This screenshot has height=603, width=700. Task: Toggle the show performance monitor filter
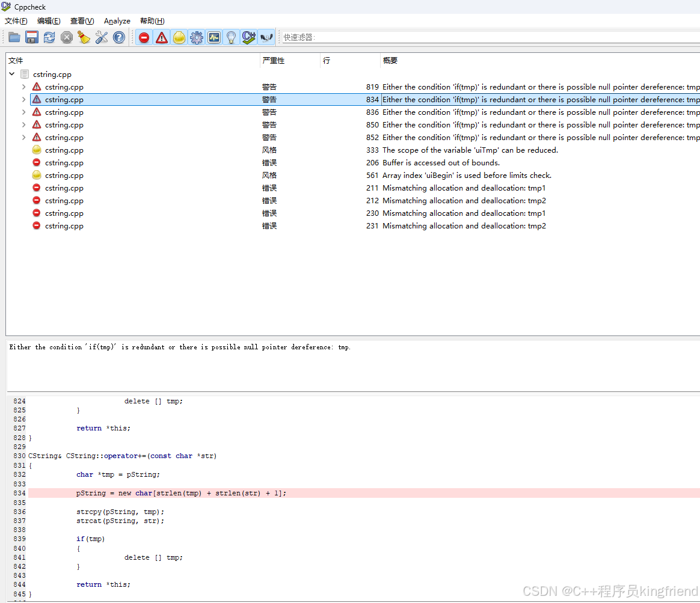point(214,37)
